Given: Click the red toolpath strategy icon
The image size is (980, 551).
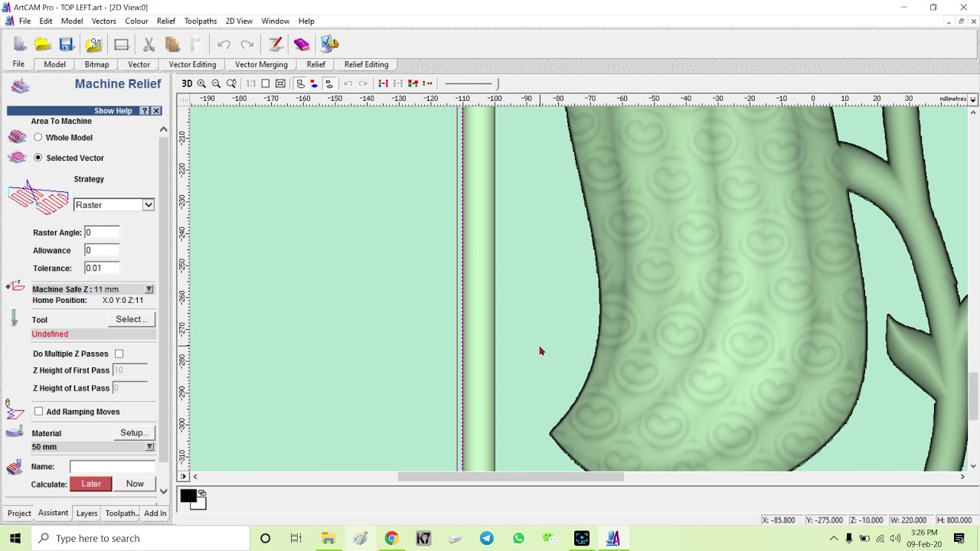Looking at the screenshot, I should [39, 197].
